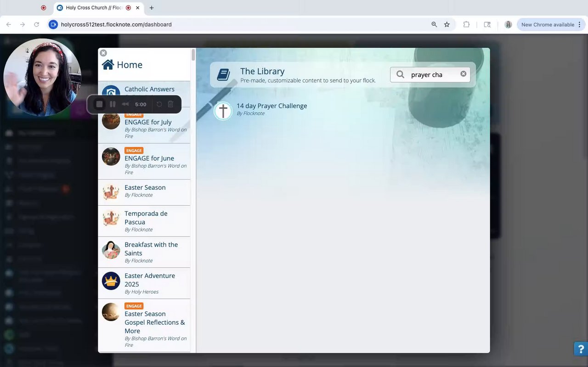Close the Library modal with X icon
Screen dimensions: 588x367
103,53
